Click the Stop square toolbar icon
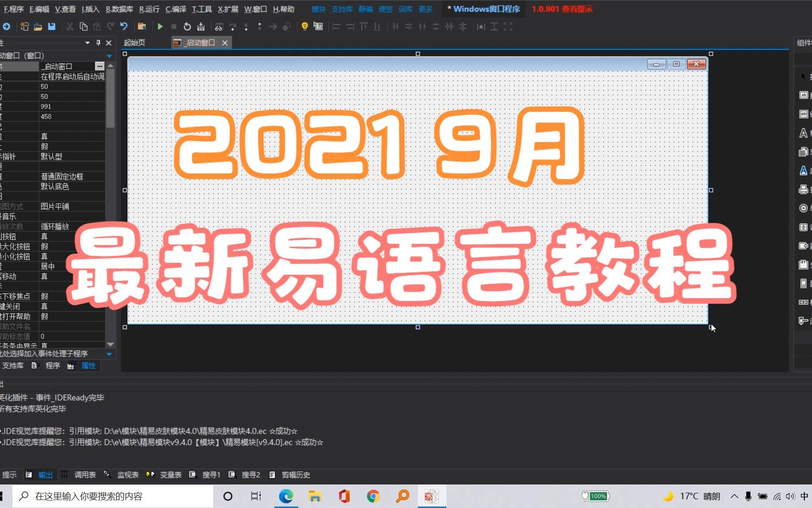 (173, 27)
